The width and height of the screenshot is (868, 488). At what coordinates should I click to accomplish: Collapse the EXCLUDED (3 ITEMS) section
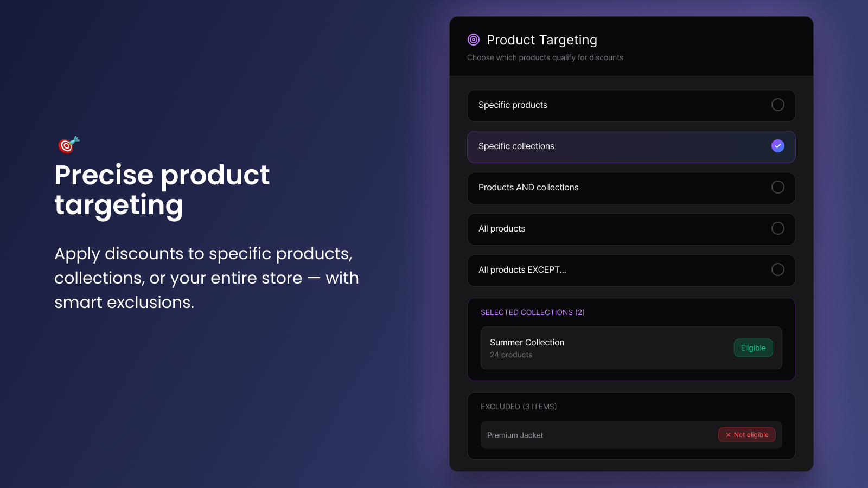518,406
